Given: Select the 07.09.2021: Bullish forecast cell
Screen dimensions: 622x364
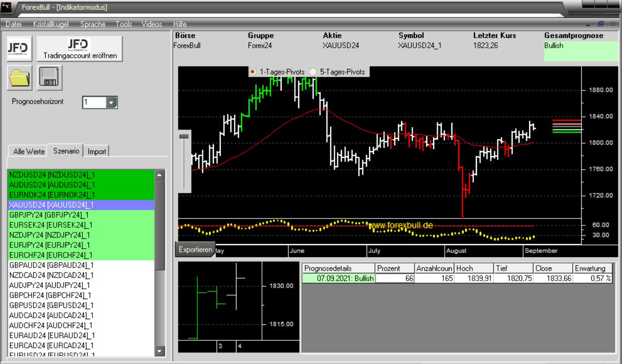Looking at the screenshot, I should (x=339, y=278).
